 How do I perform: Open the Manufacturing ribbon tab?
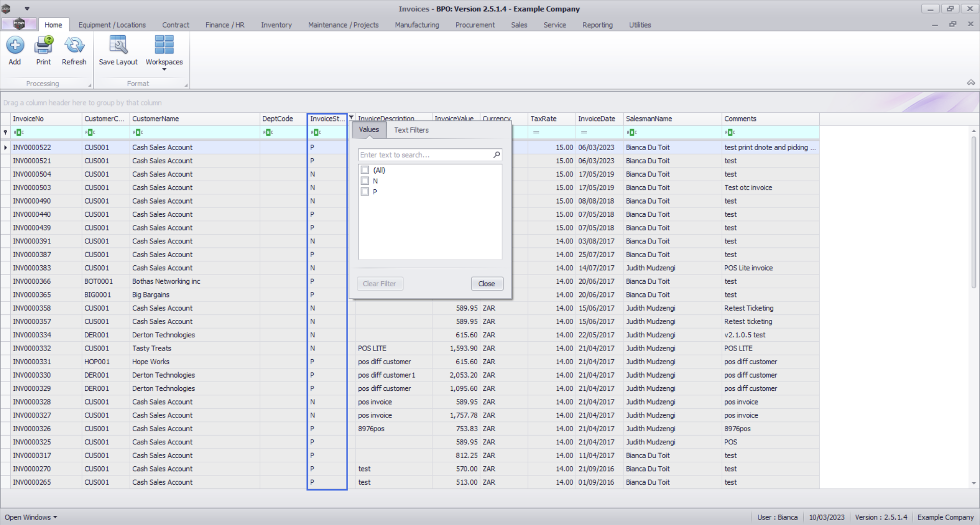click(x=417, y=24)
